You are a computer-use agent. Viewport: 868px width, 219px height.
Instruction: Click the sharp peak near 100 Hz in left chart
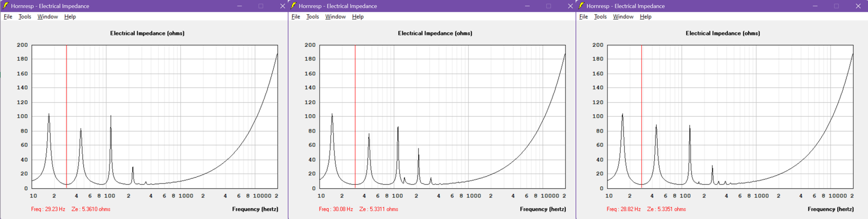pyautogui.click(x=111, y=117)
